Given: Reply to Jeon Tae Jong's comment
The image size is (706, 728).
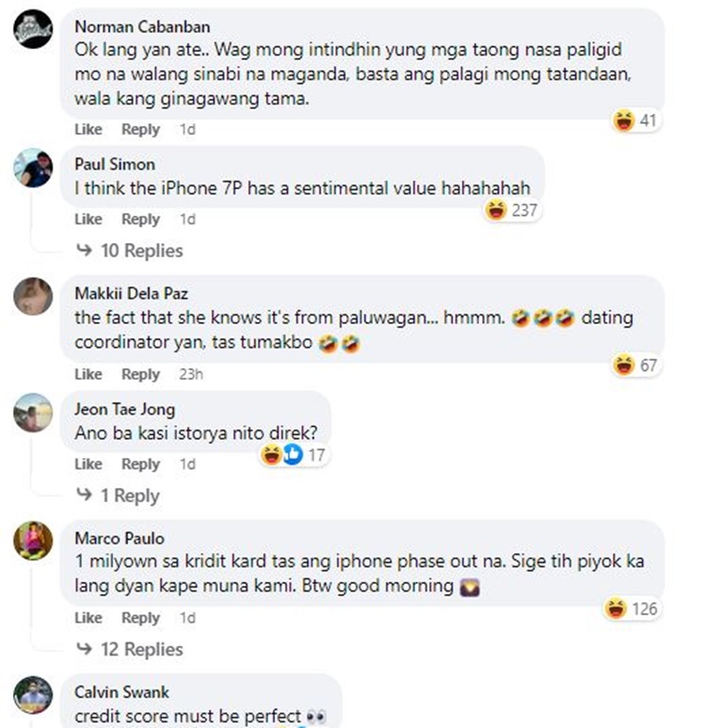Looking at the screenshot, I should (x=140, y=463).
